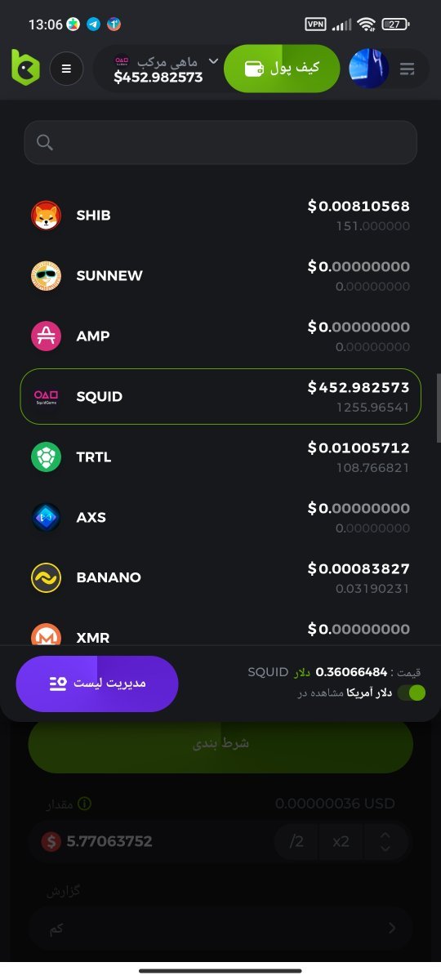Click the x2 bet multiplier button
The width and height of the screenshot is (441, 980).
tap(341, 841)
